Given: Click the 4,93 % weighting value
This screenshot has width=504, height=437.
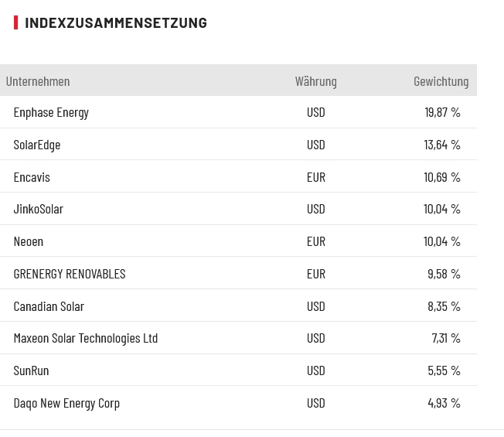Looking at the screenshot, I should coord(444,403).
